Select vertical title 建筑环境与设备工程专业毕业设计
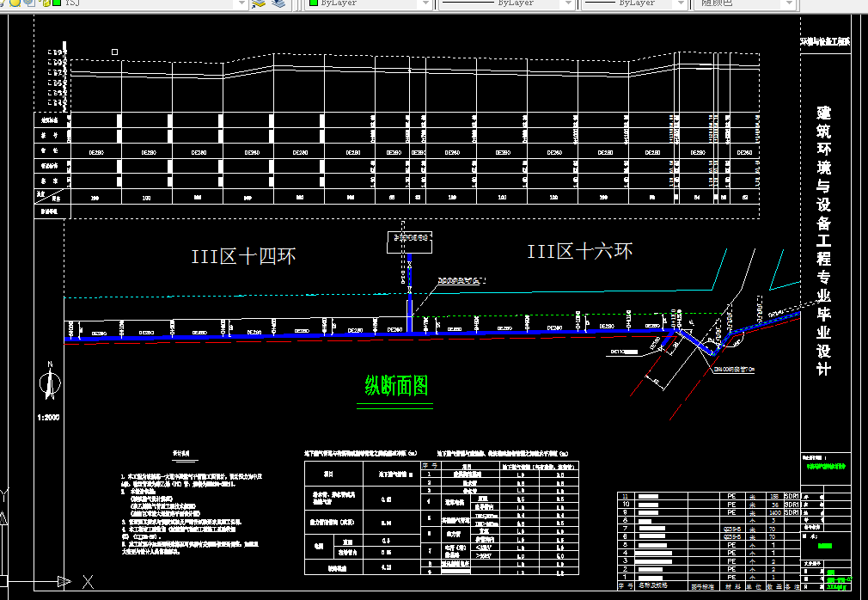Viewport: 868px width, 600px height. pyautogui.click(x=823, y=241)
